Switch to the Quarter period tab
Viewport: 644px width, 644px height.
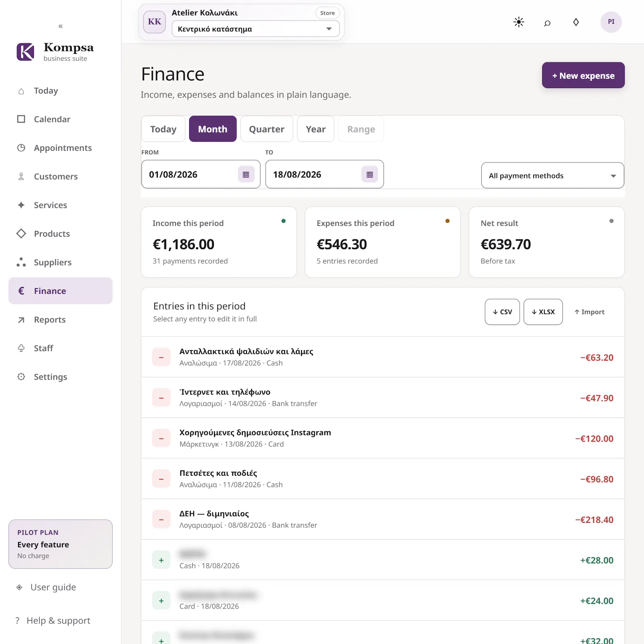click(266, 129)
